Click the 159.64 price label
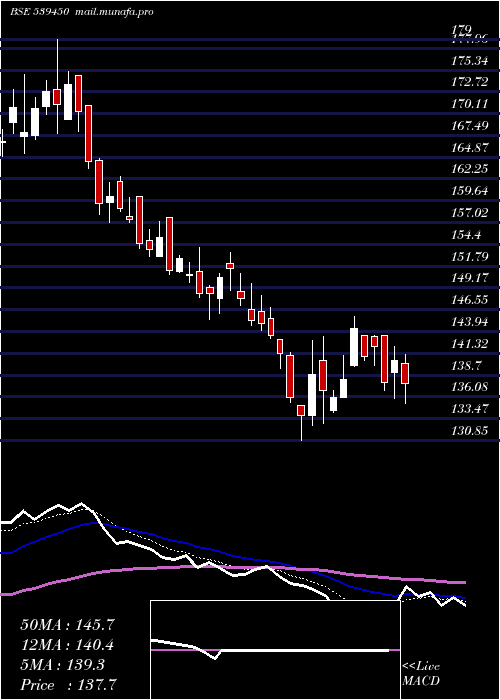Image resolution: width=500 pixels, height=700 pixels. tap(469, 192)
